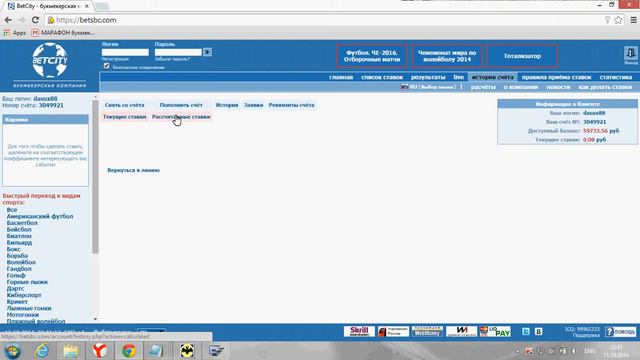640x360 pixels.
Task: Click the Russian flag language icon
Action: (x=404, y=87)
